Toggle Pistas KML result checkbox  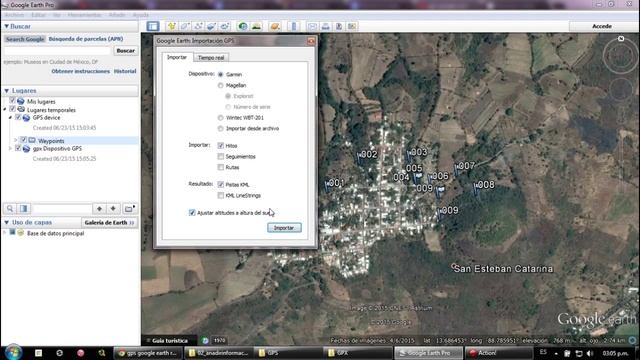point(221,184)
